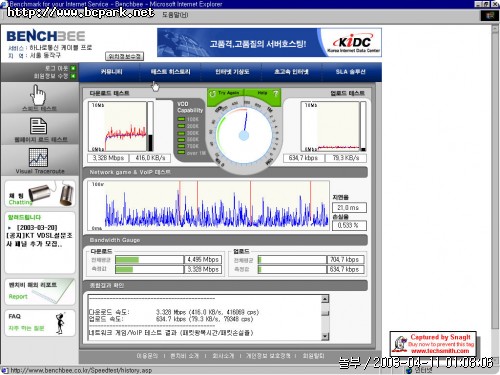Image resolution: width=500 pixels, height=375 pixels.
Task: Click the page icon in browser status bar
Action: (5, 370)
